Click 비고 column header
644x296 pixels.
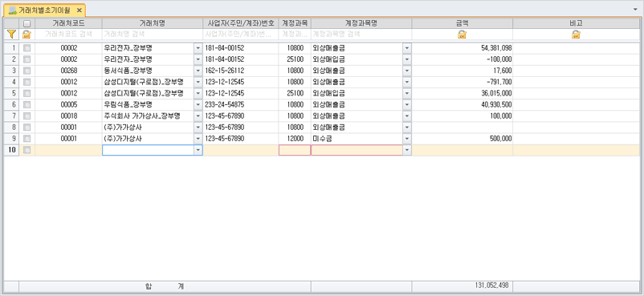click(577, 23)
